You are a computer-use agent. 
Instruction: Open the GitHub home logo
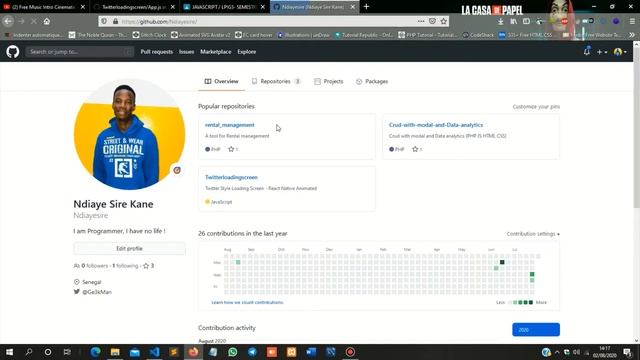point(13,52)
